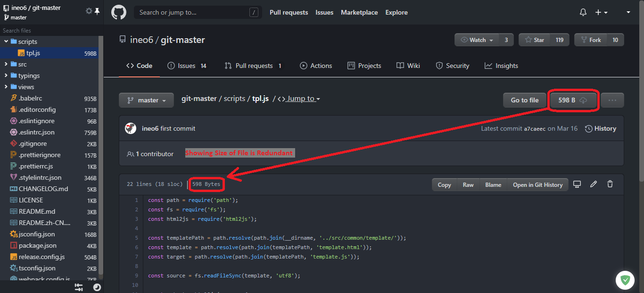The width and height of the screenshot is (644, 293).
Task: Click the .gitignore git icon
Action: [14, 143]
